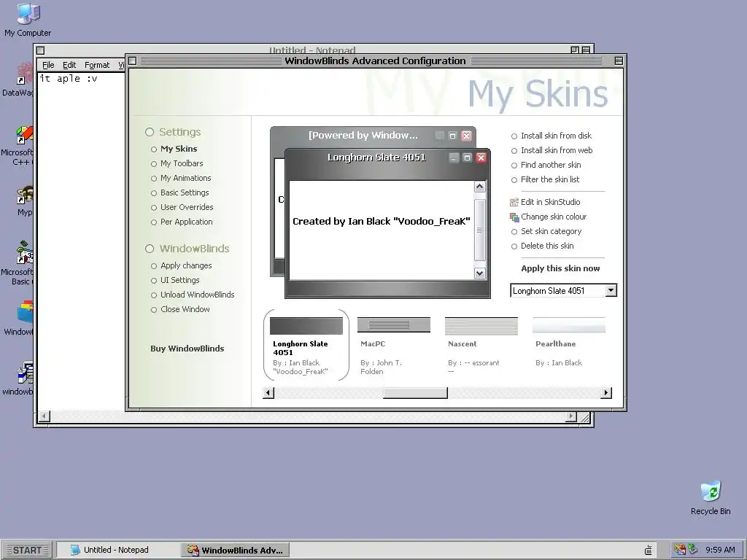Click Find another skin

[x=546, y=166]
